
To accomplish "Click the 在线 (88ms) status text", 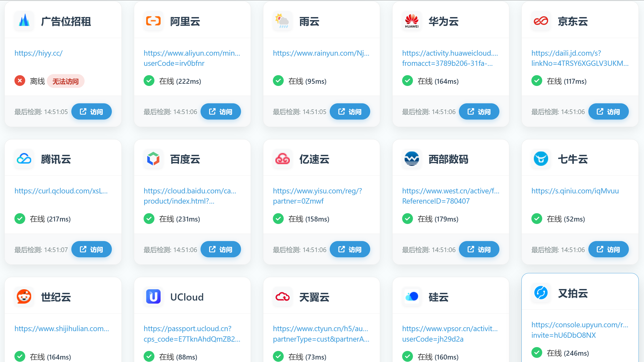I will (178, 357).
